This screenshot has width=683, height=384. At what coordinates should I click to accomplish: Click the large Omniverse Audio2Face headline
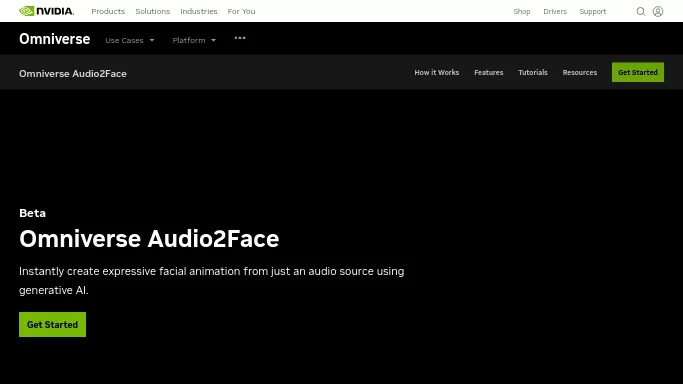[x=149, y=239]
